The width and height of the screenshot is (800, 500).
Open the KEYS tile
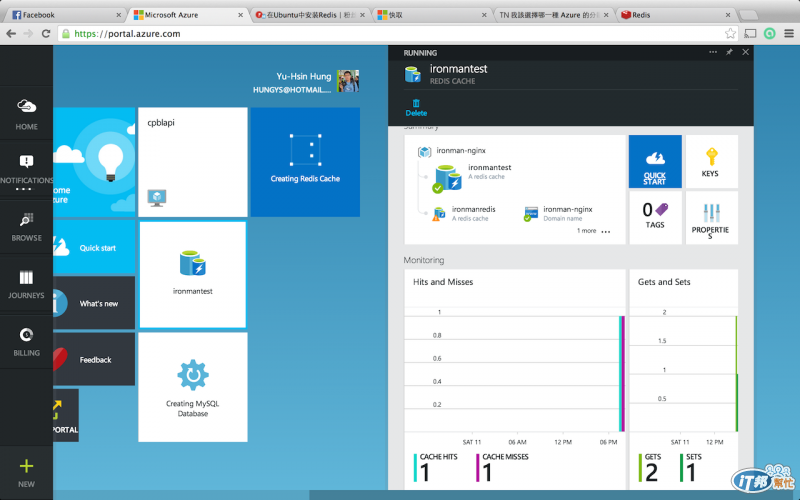point(711,161)
